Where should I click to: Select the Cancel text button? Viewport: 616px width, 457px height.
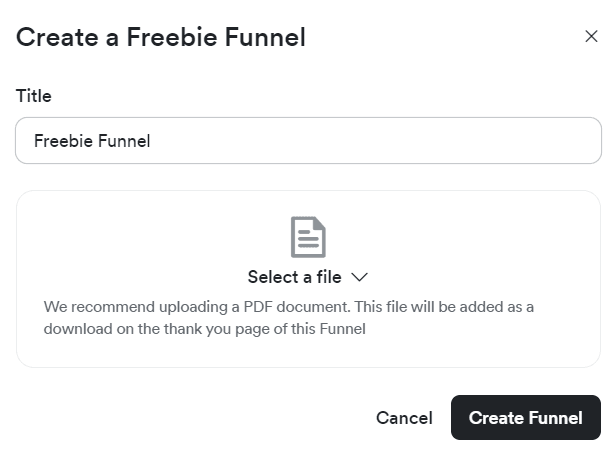click(404, 418)
